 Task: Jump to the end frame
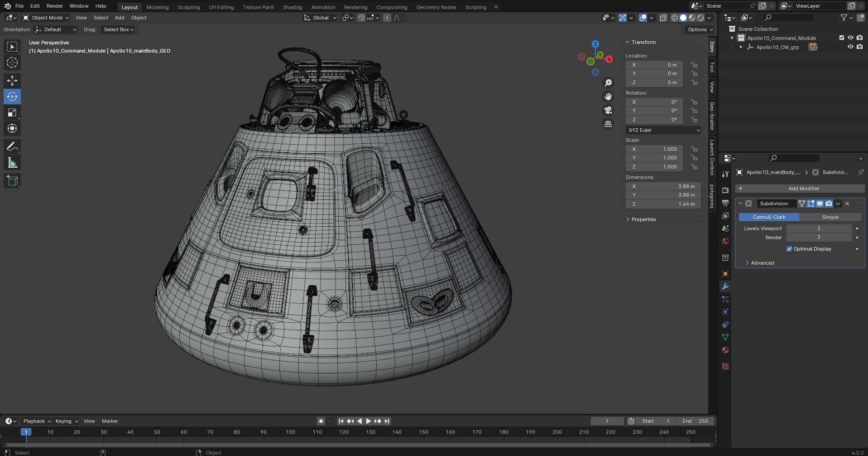[x=387, y=421]
